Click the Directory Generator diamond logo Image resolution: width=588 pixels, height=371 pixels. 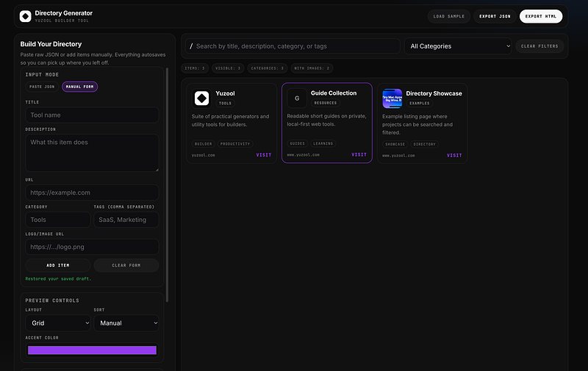pos(26,16)
